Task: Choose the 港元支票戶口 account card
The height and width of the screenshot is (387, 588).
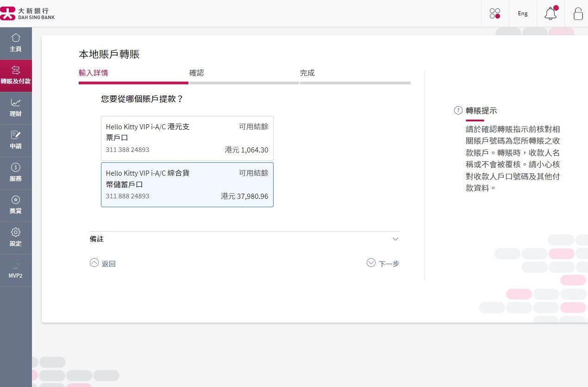Action: 187,138
